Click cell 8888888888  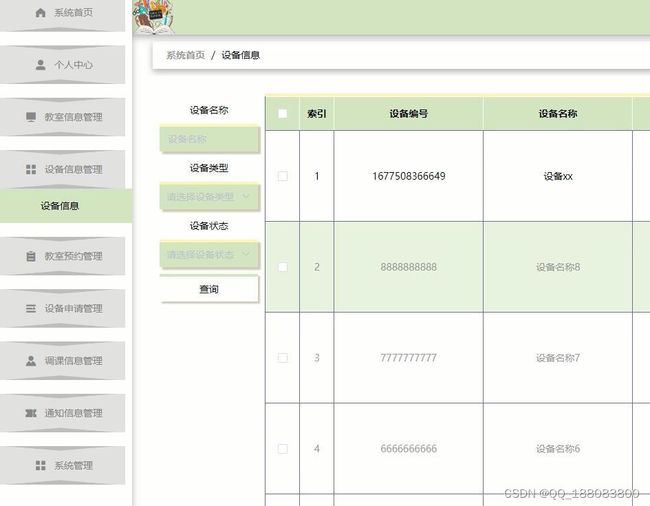pyautogui.click(x=408, y=267)
